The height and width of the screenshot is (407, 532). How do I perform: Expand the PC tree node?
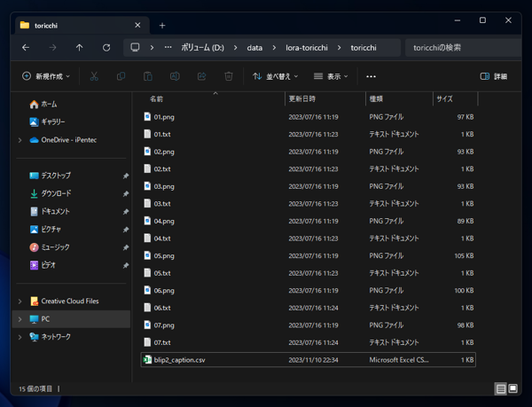pos(20,319)
